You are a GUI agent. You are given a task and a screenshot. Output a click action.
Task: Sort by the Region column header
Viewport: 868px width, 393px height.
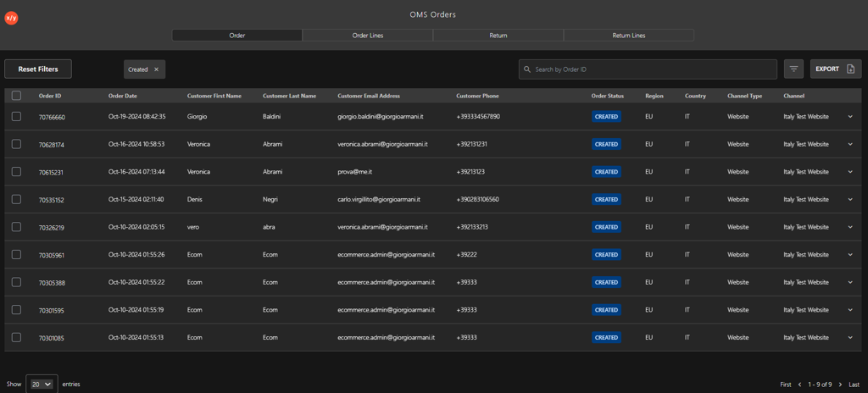654,96
